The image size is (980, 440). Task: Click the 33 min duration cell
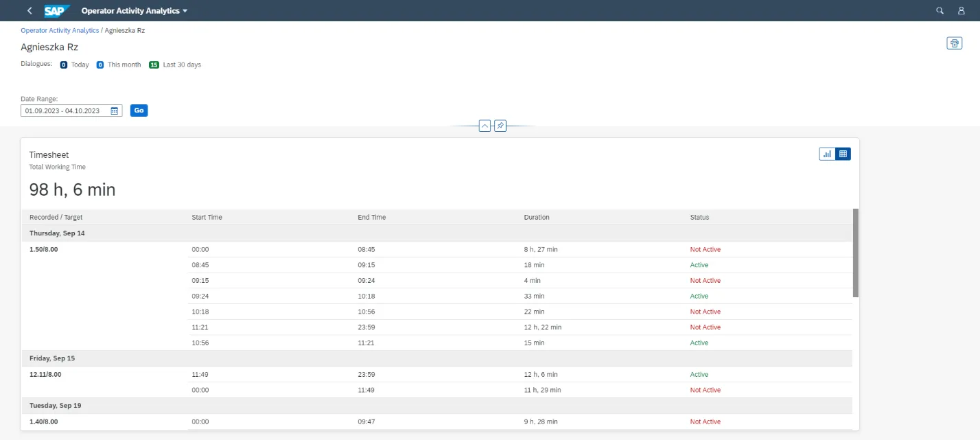[x=534, y=297]
